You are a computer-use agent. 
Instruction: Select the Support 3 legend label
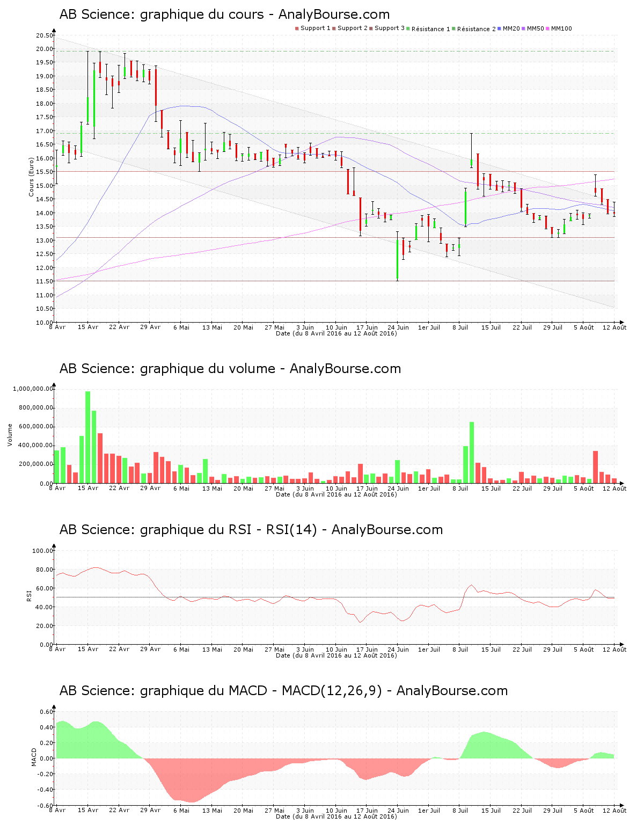390,28
